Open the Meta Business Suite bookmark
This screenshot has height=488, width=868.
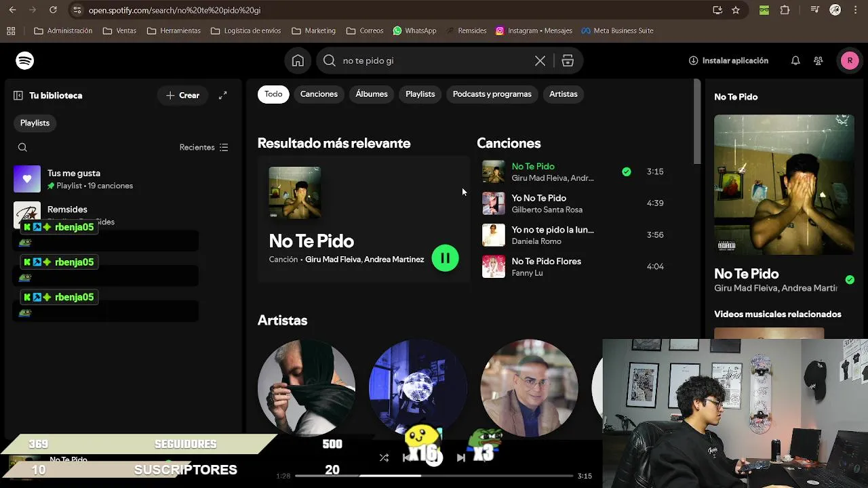point(617,30)
